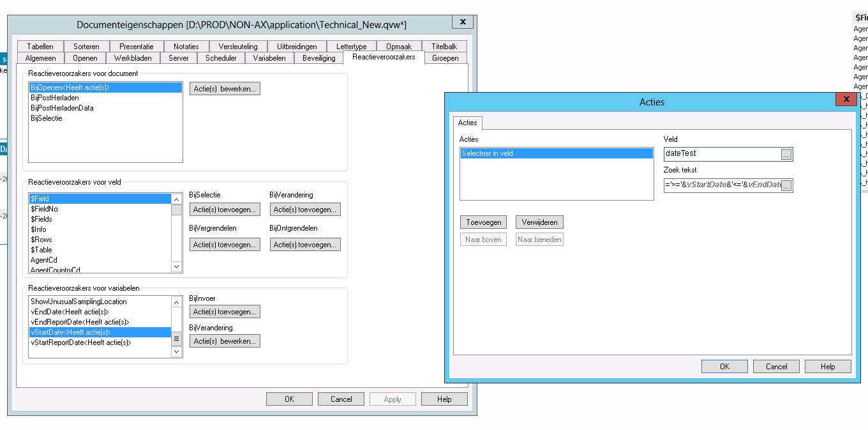Select the Reactieveroorzakers tab
Screen dimensions: 868x430
384,57
